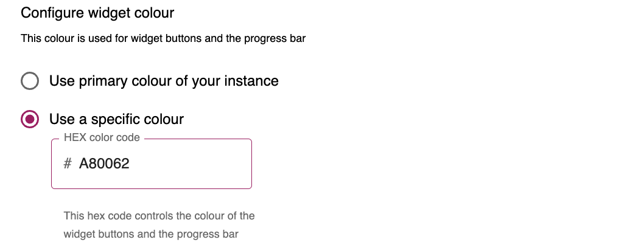Click the word "HEX" in the field label

75,138
